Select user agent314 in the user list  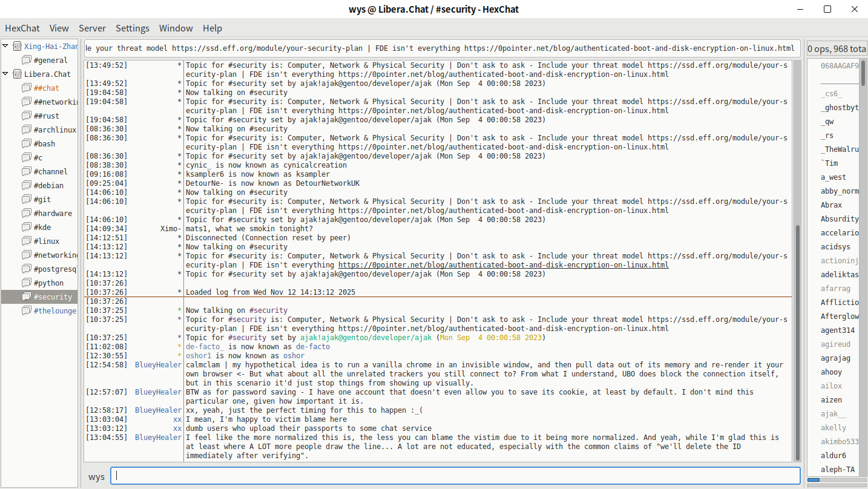(838, 330)
